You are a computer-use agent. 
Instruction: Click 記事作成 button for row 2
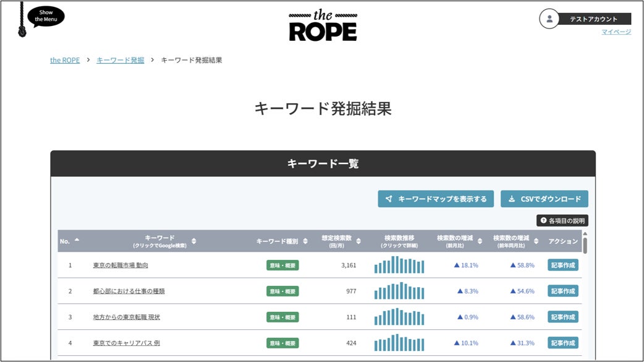pos(562,291)
